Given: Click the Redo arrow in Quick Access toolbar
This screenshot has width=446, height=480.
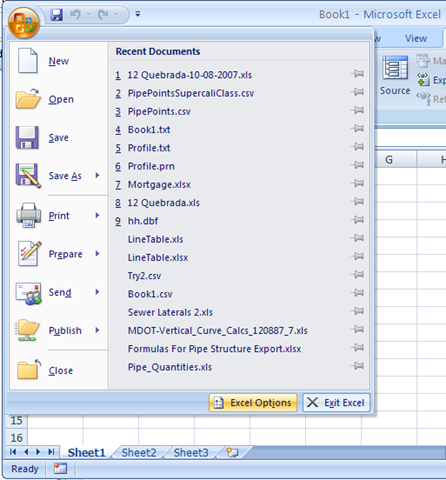Looking at the screenshot, I should click(103, 14).
